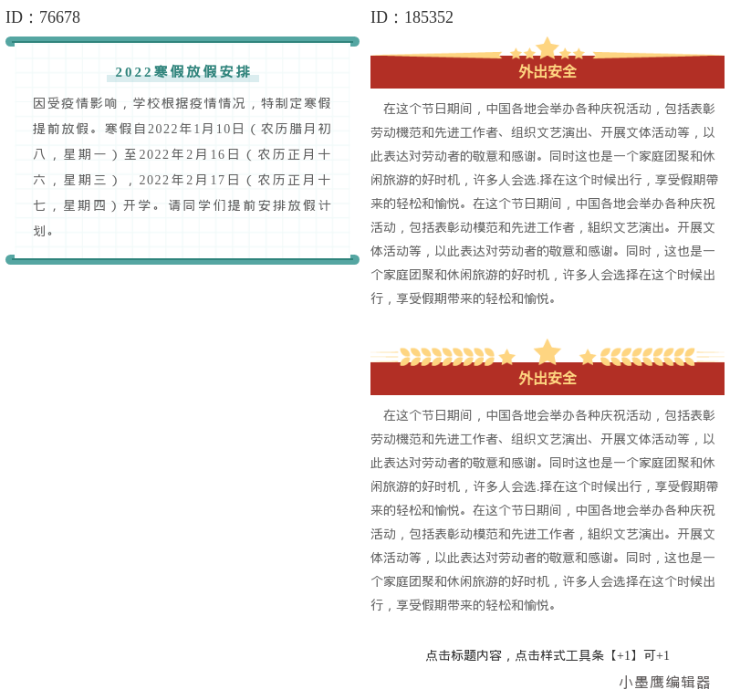Click the ID：76678 label

click(x=43, y=16)
